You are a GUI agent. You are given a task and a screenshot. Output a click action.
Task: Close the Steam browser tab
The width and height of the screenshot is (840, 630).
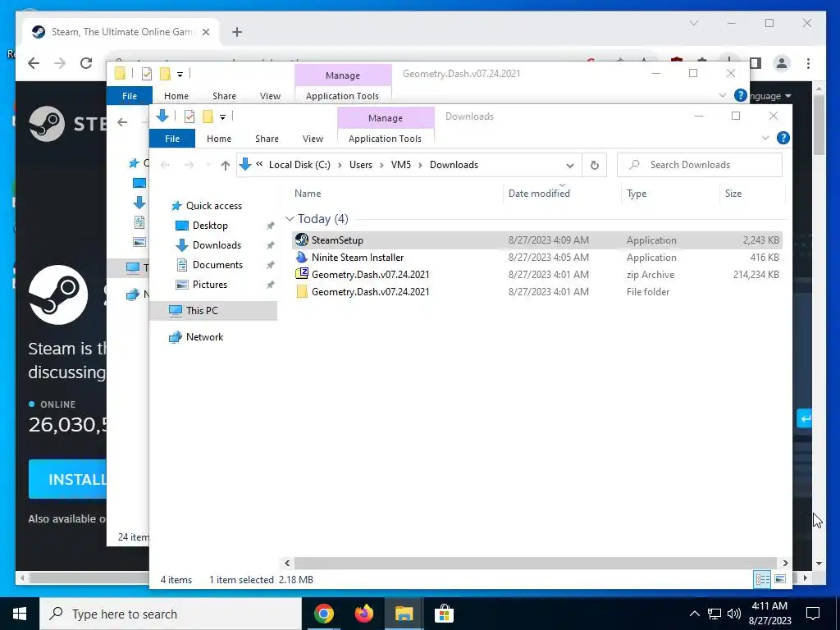pos(205,32)
